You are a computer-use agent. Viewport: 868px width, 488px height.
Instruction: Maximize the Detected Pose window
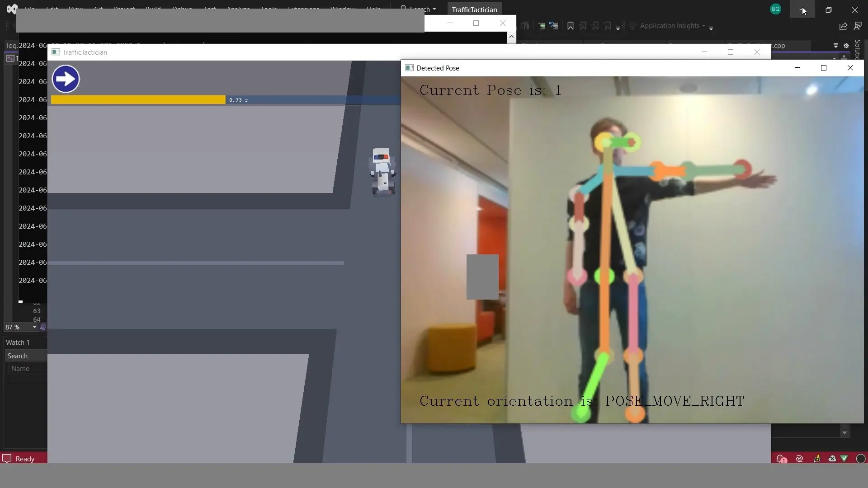coord(824,68)
